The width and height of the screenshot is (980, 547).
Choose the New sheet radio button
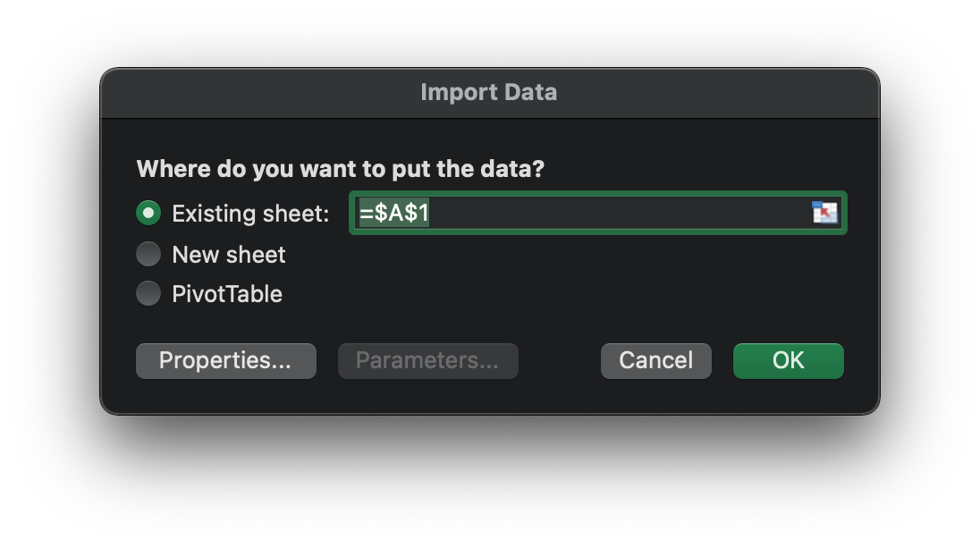[x=148, y=254]
